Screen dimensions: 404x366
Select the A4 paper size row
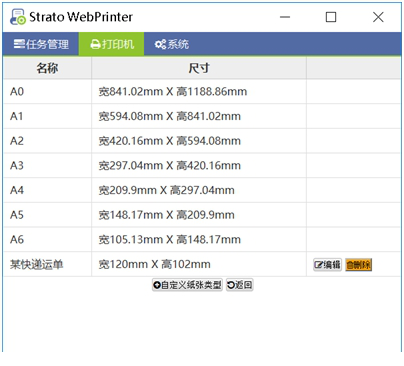point(202,190)
